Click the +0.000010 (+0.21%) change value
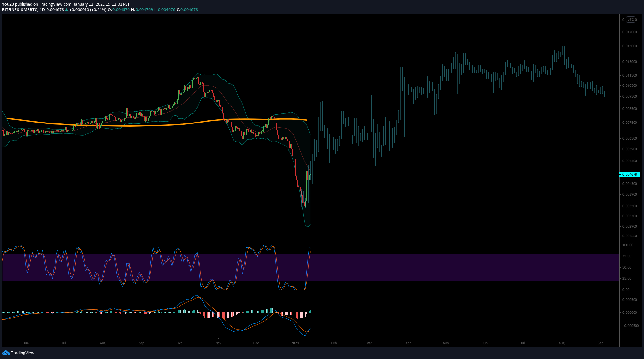644x359 pixels. pos(88,10)
